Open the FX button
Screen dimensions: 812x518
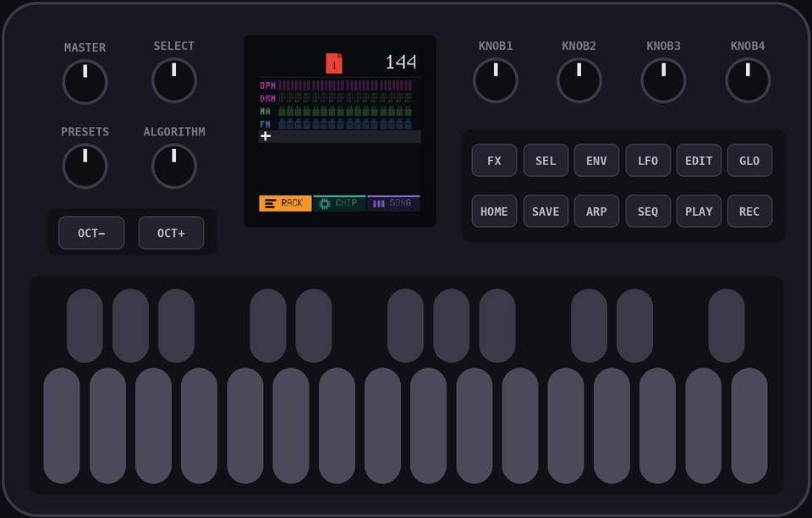tap(494, 161)
